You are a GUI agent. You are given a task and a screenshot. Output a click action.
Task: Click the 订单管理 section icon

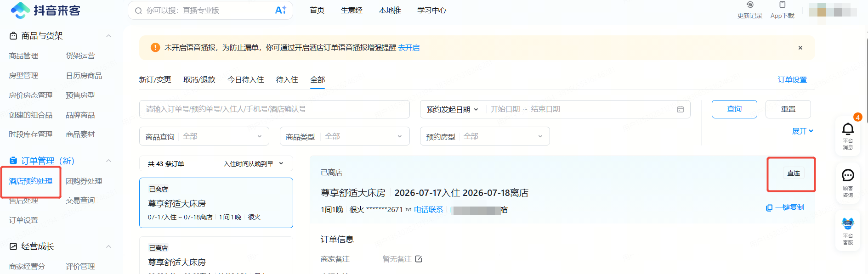click(x=13, y=161)
